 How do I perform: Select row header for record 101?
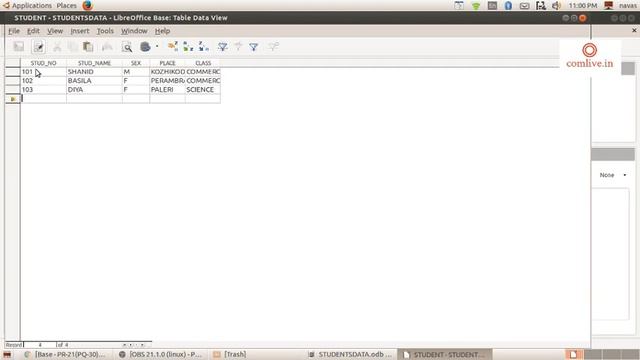(13, 72)
